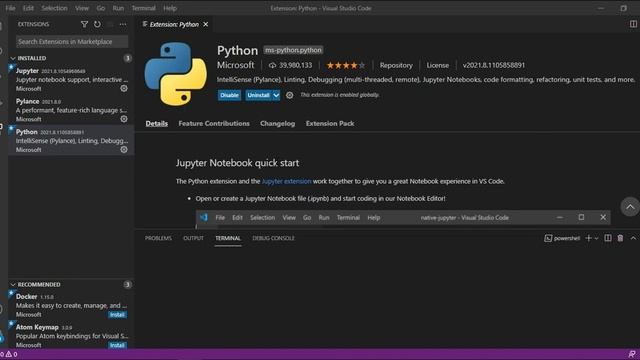The image size is (640, 360).
Task: Open the View menu
Action: (x=82, y=8)
